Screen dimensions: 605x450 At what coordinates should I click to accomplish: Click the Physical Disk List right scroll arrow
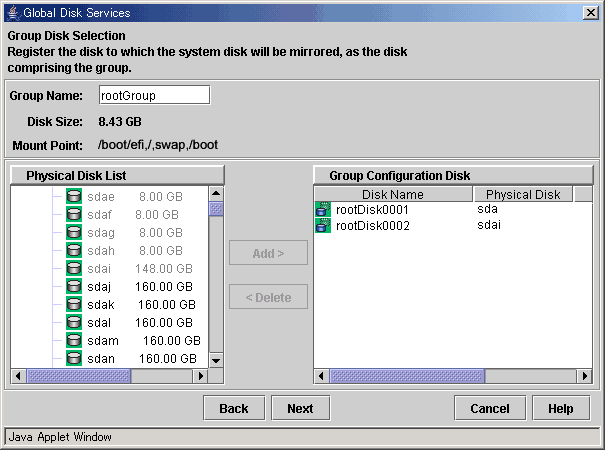click(201, 376)
